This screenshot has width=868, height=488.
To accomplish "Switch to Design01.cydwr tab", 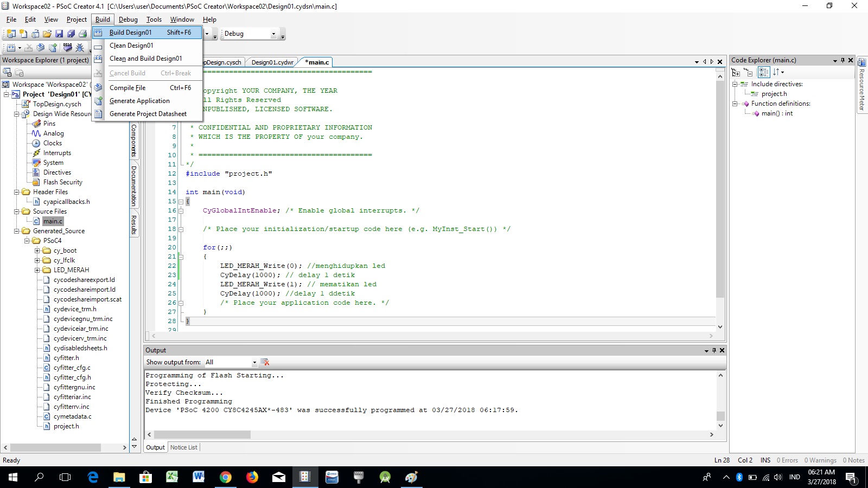I will [x=272, y=62].
